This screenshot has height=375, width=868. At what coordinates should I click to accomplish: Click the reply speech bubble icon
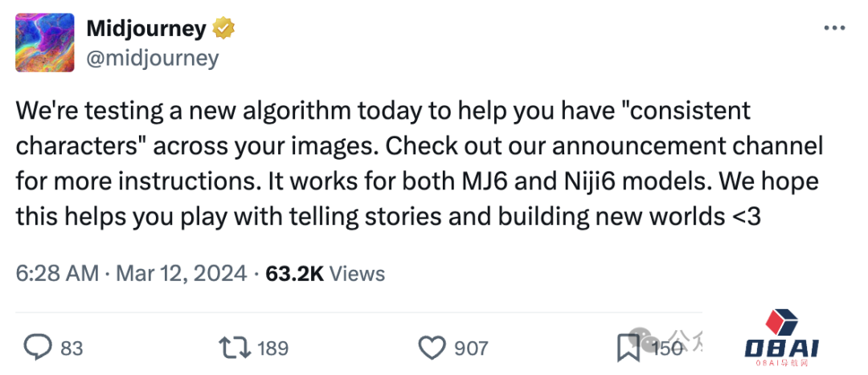pos(36,348)
